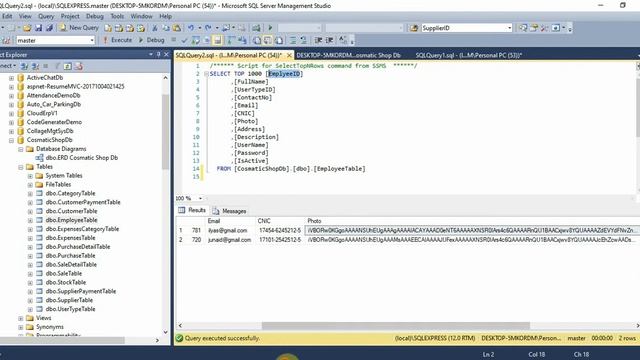The width and height of the screenshot is (640, 360).
Task: Click the green Start play icon
Action: 270,28
